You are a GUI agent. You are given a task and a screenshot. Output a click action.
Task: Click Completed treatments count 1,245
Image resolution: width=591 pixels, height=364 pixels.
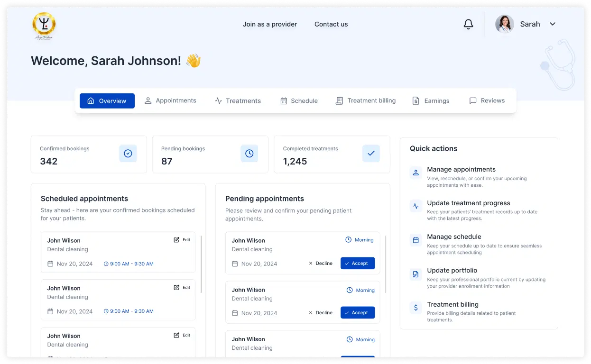pos(295,161)
